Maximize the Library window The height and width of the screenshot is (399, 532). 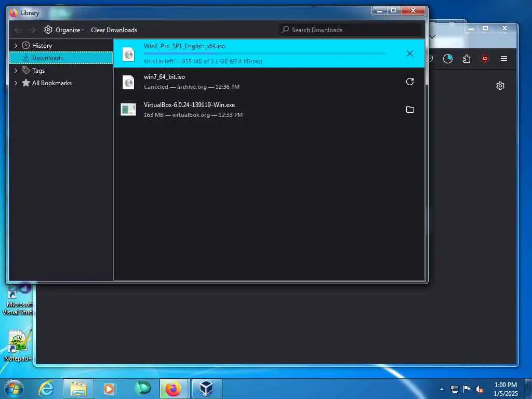point(394,10)
